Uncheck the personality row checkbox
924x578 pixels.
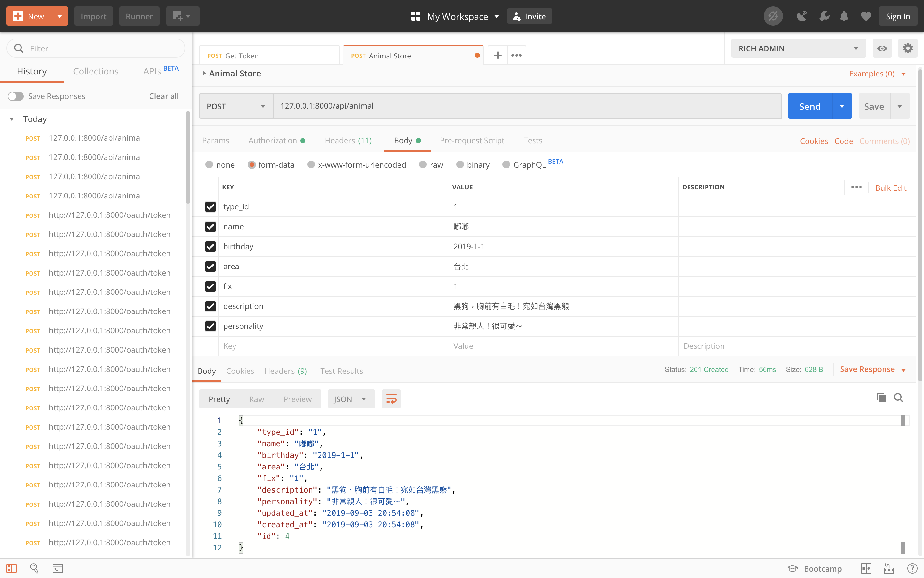(210, 326)
